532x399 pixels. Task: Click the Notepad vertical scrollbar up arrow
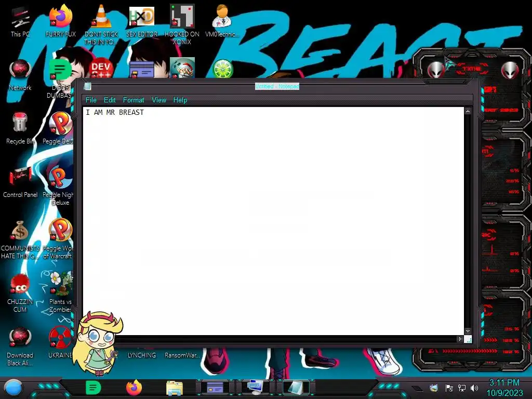point(468,111)
